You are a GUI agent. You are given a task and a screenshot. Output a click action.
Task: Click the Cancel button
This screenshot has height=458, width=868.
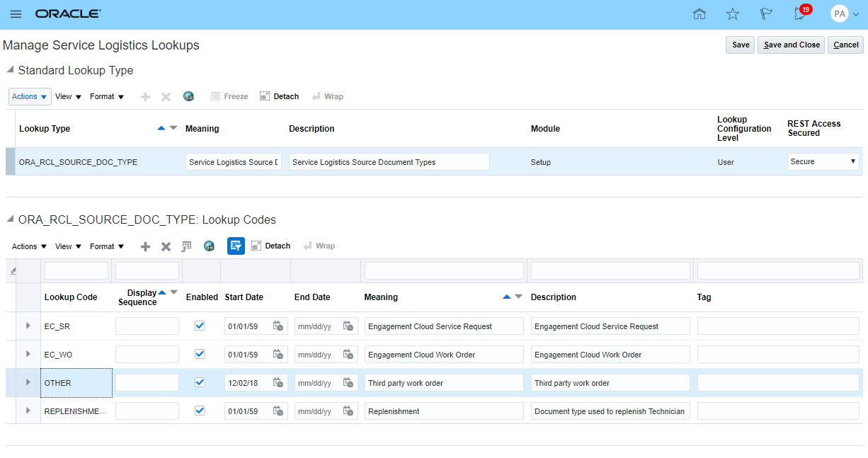[845, 45]
